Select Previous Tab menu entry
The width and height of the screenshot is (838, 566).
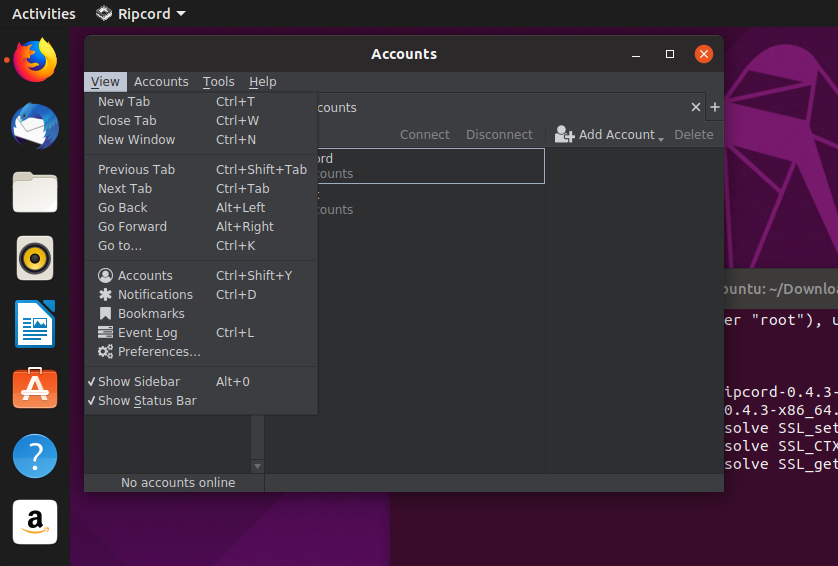(x=200, y=169)
